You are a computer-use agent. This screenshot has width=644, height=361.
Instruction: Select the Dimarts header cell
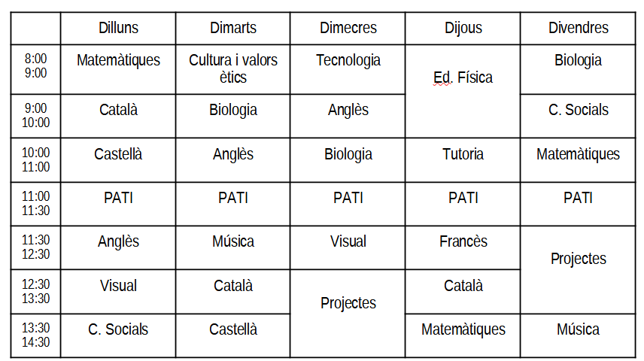tap(232, 29)
